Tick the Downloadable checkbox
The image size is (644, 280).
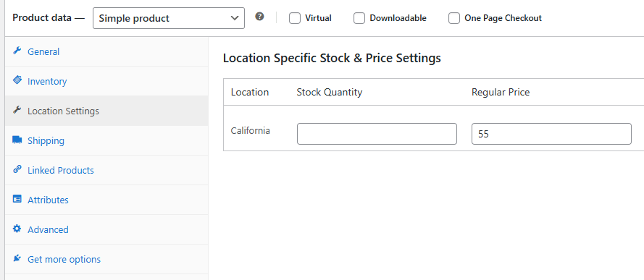pos(359,18)
